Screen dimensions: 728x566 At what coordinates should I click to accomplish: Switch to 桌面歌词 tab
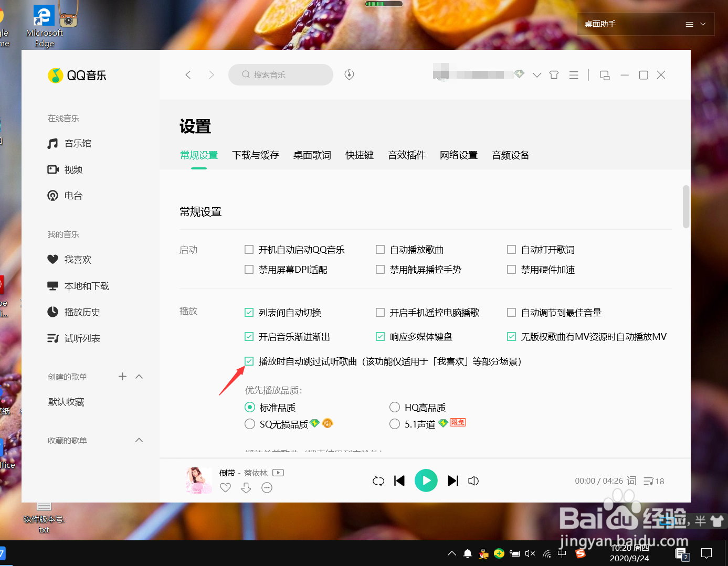pos(312,155)
